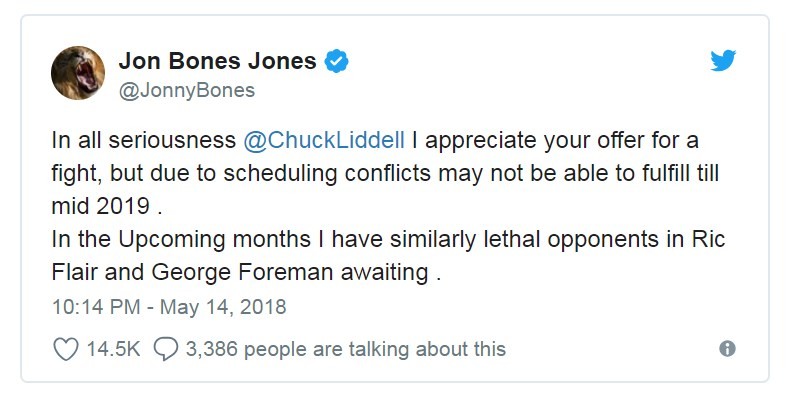Click the 10:14 PM - May 14, 2018 timestamp
The width and height of the screenshot is (787, 396).
pyautogui.click(x=169, y=307)
